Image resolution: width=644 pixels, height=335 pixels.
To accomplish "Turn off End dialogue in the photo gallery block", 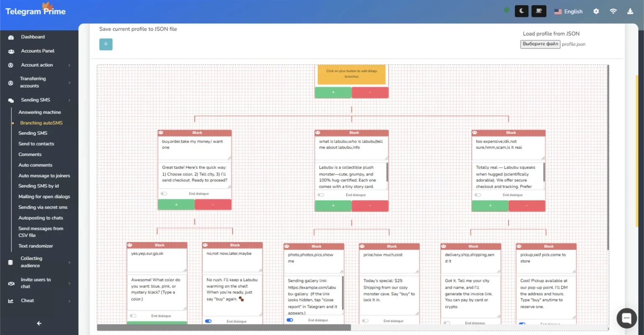I will (x=290, y=319).
